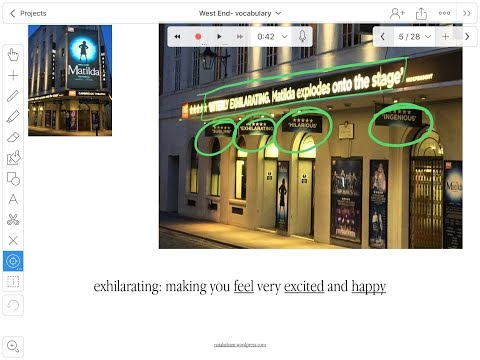
Task: Click the undo button
Action: (x=13, y=305)
